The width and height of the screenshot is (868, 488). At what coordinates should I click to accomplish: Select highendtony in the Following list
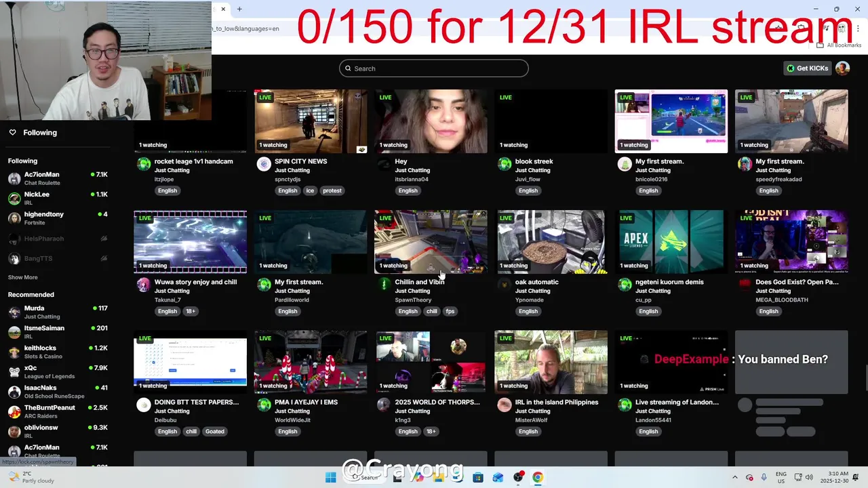click(58, 218)
